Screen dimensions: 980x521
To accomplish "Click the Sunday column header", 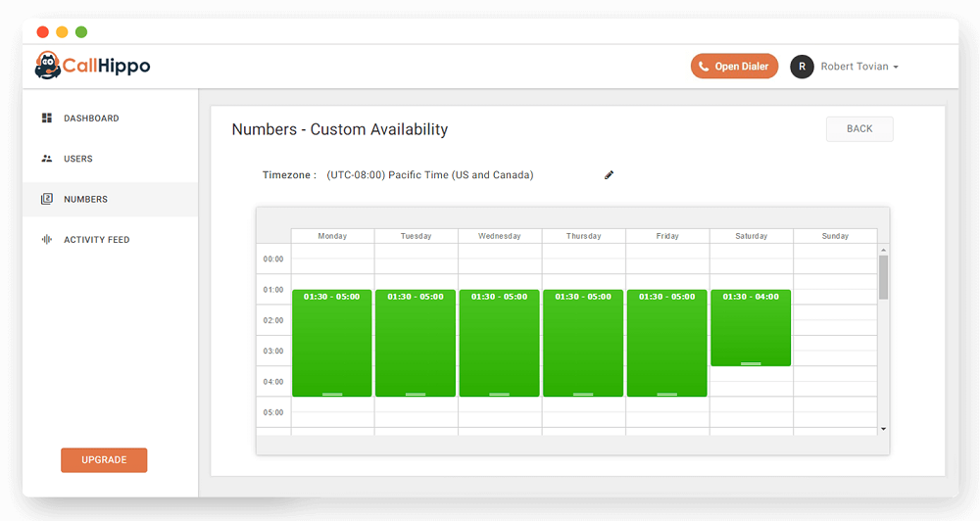I will pyautogui.click(x=835, y=236).
